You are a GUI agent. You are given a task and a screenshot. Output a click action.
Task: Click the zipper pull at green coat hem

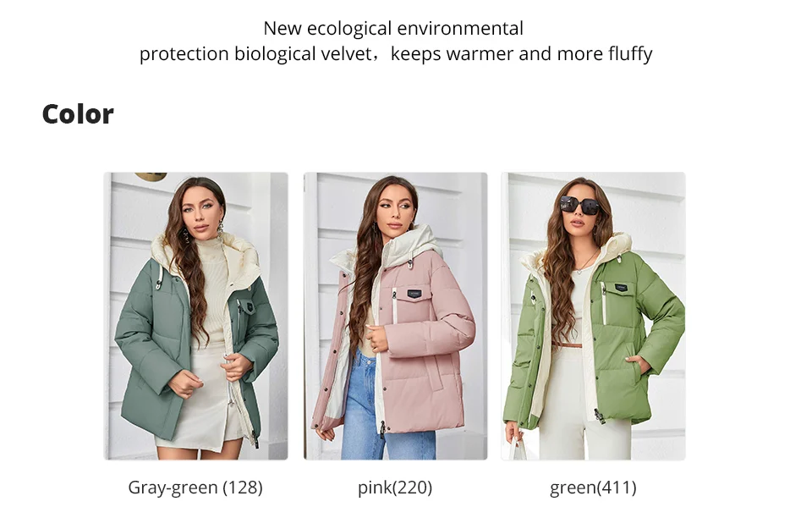(600, 416)
